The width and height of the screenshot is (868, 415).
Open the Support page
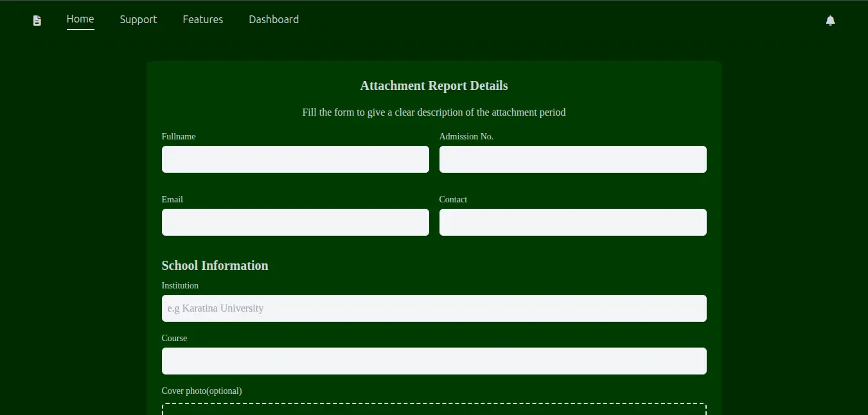click(x=138, y=19)
